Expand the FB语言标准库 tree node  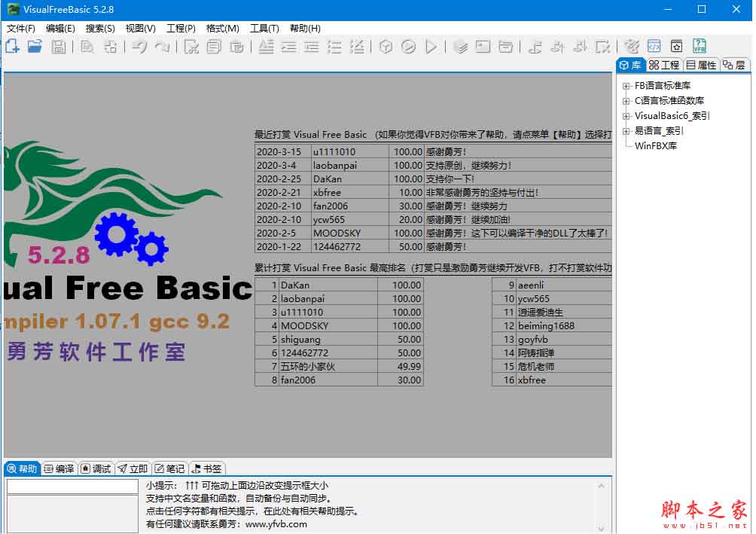(626, 85)
